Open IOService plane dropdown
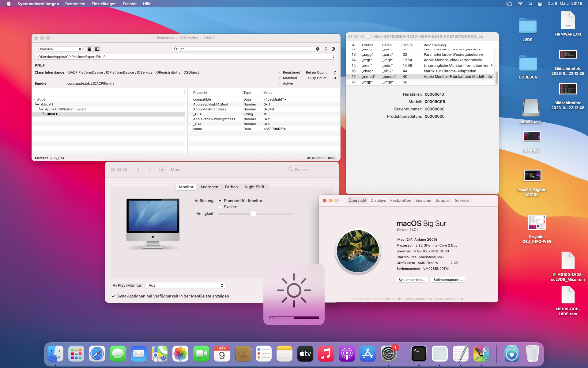The height and width of the screenshot is (368, 588). coord(59,49)
